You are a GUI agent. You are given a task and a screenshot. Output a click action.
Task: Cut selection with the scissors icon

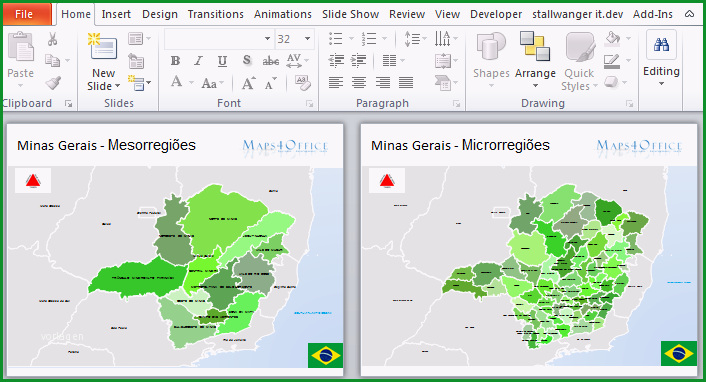(52, 39)
